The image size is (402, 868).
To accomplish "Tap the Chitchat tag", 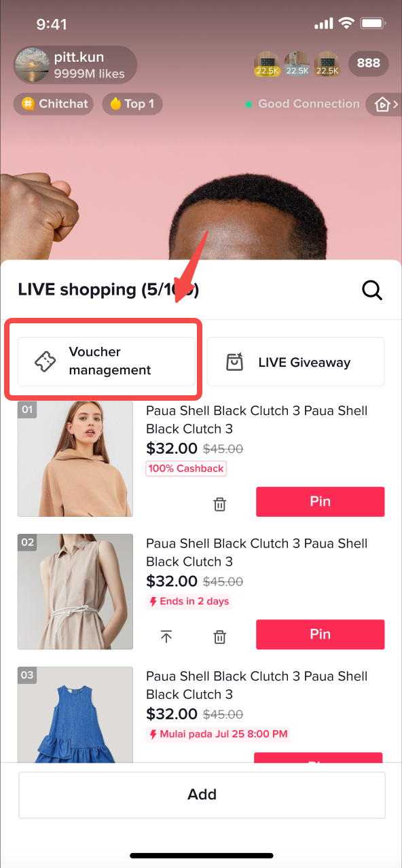I will [54, 104].
